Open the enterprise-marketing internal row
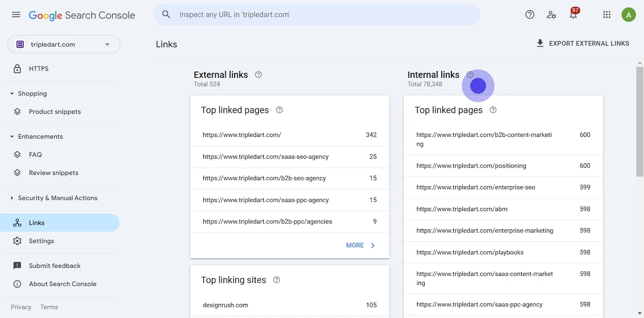Screen dimensions: 644x318 503,231
